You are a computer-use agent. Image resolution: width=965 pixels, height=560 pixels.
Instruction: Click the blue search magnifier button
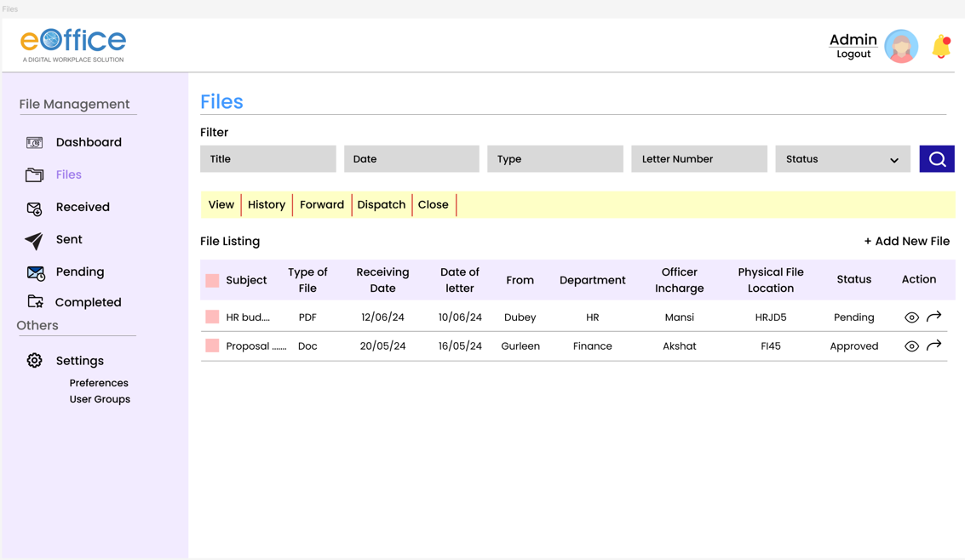click(937, 159)
